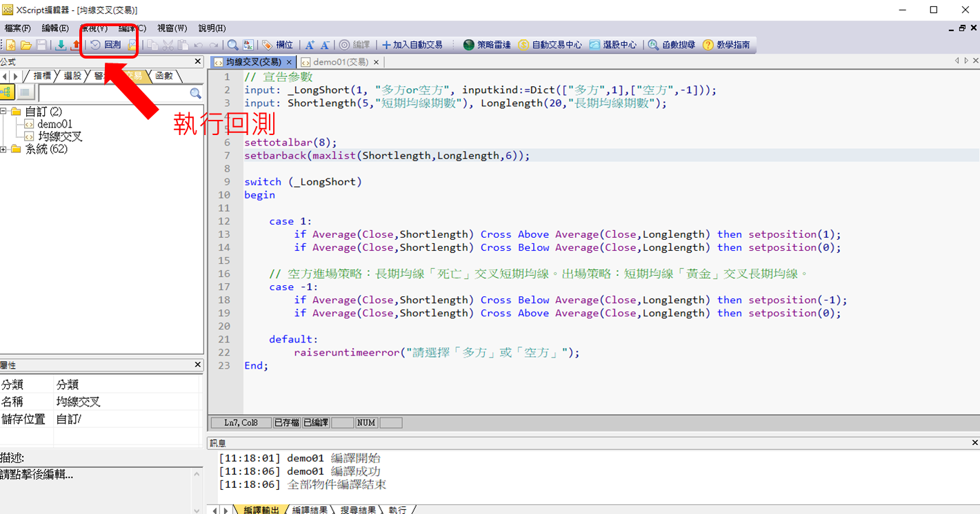The width and height of the screenshot is (980, 514).
Task: Open the 教學指南 tutorial guide
Action: 726,45
